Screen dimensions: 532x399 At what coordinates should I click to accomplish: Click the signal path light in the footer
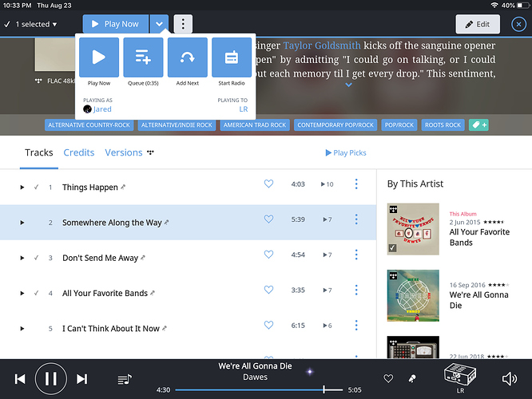[310, 372]
